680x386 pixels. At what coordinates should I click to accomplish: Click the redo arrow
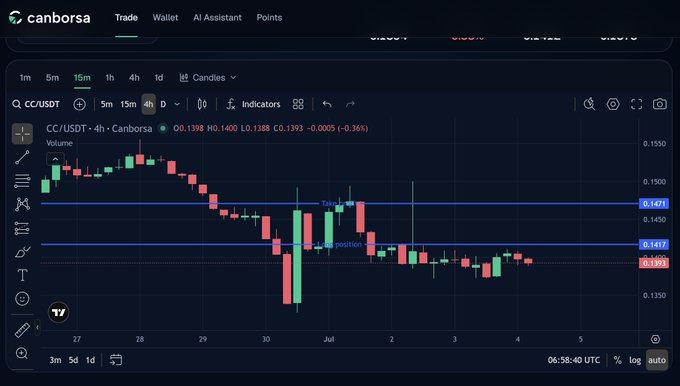(350, 104)
